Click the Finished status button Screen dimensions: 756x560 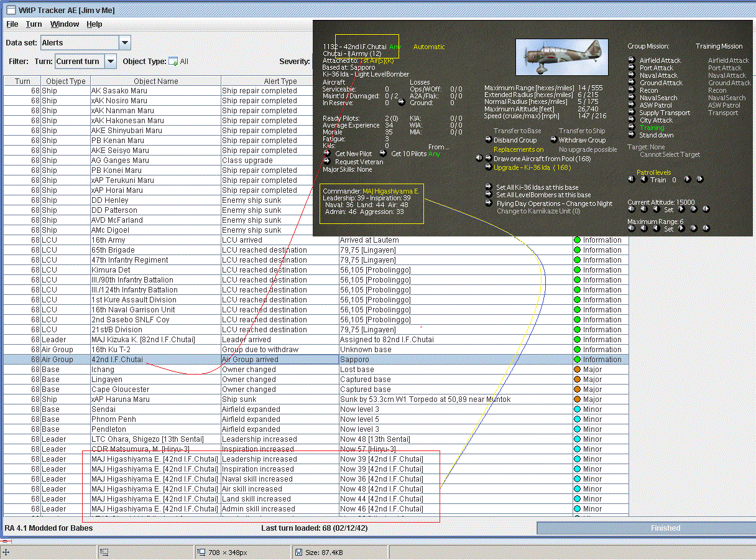point(665,528)
